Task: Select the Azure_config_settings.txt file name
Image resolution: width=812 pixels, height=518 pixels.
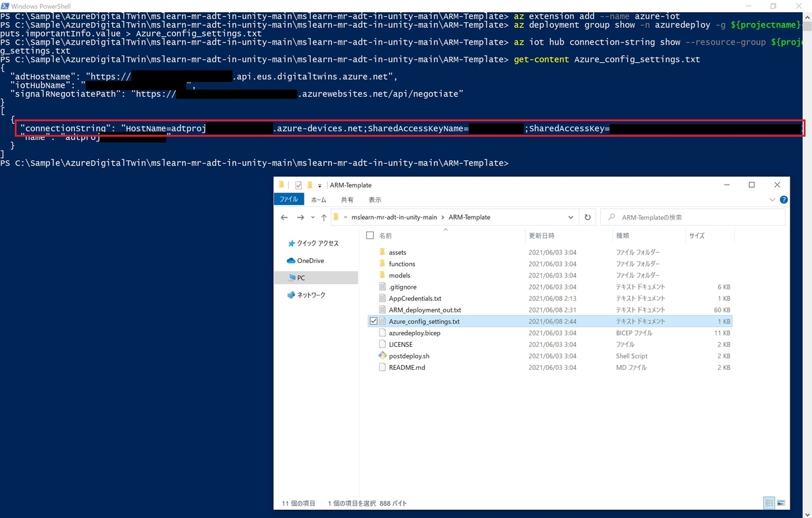Action: pyautogui.click(x=424, y=321)
